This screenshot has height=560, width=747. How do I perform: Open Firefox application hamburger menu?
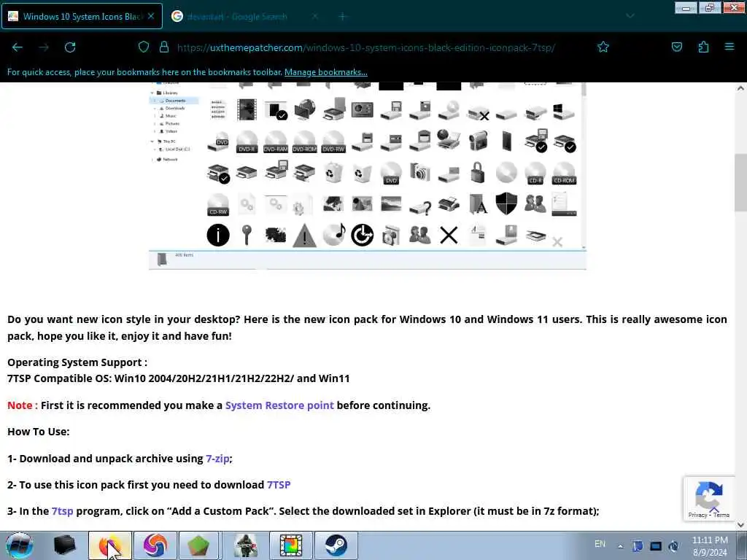[x=729, y=47]
